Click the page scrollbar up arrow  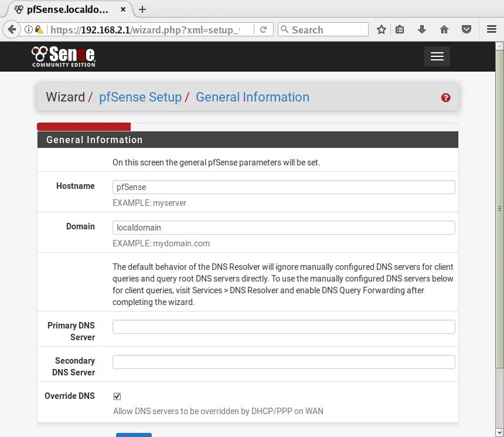click(x=499, y=46)
